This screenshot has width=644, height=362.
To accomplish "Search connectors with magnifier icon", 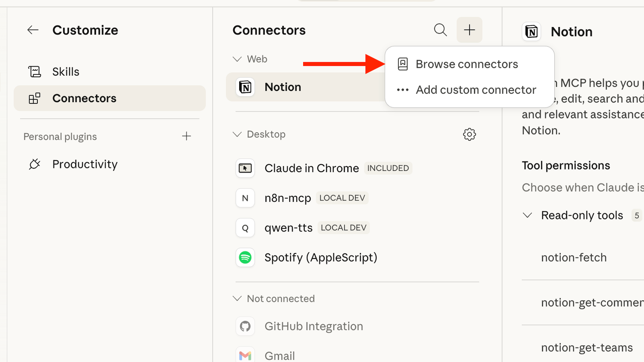I will [440, 30].
